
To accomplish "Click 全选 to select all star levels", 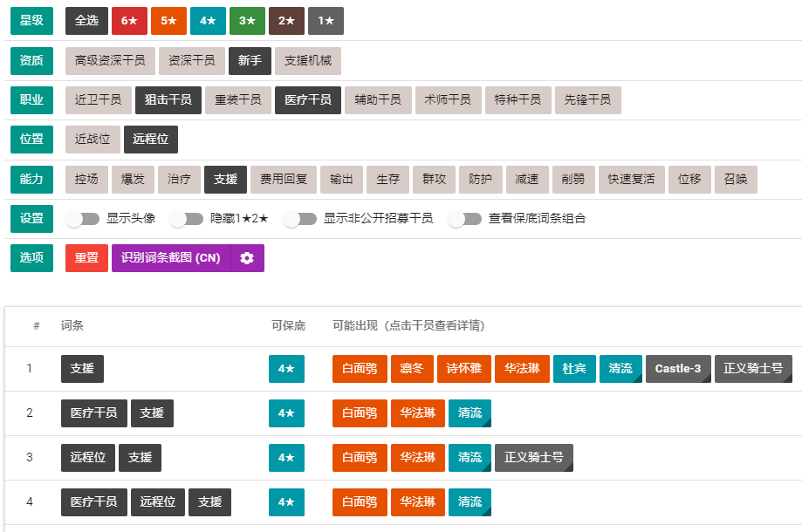I will 86,20.
